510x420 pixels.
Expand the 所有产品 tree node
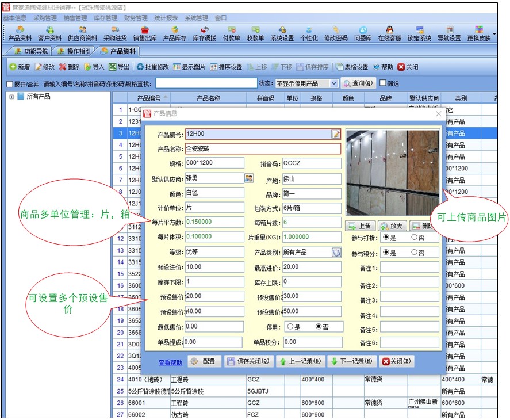pyautogui.click(x=11, y=96)
